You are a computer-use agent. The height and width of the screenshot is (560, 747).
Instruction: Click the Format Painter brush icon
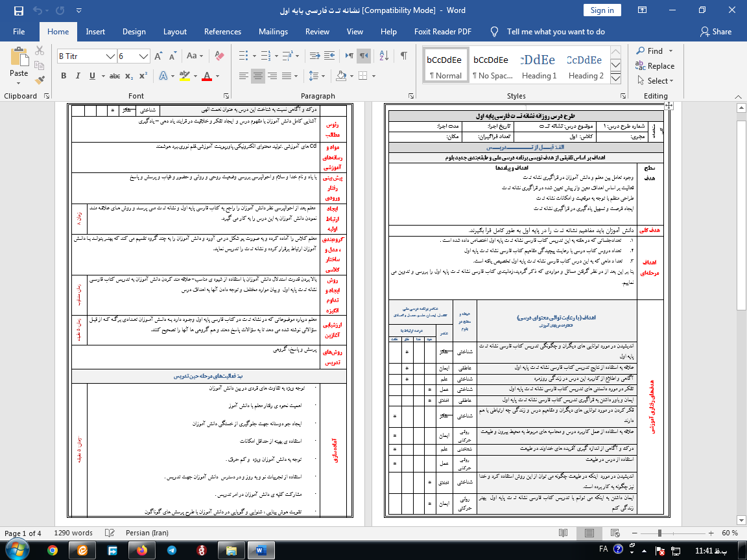click(x=40, y=80)
